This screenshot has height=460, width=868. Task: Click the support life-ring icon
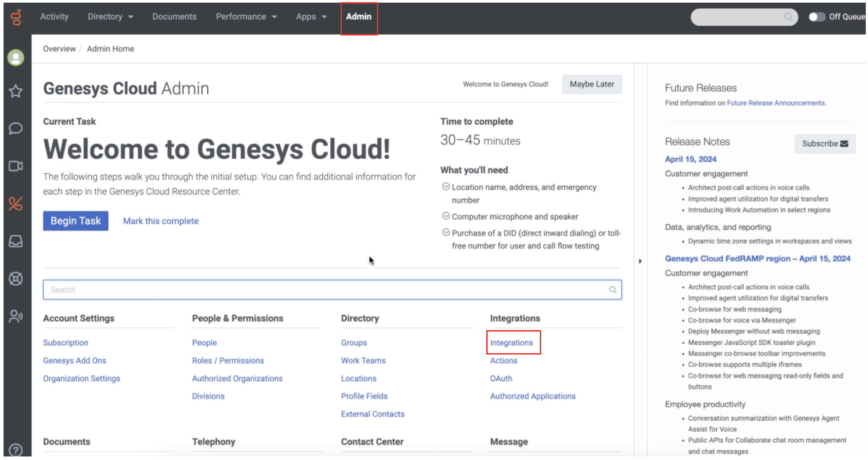click(15, 279)
